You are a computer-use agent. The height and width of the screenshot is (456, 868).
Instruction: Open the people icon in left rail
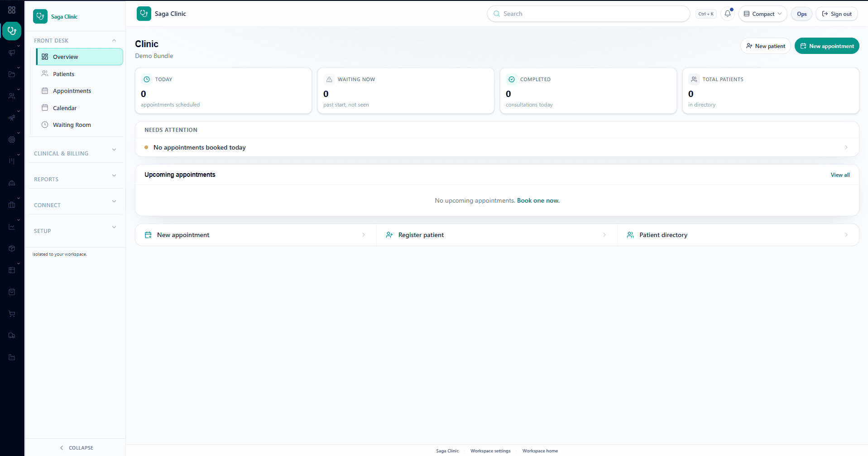12,96
